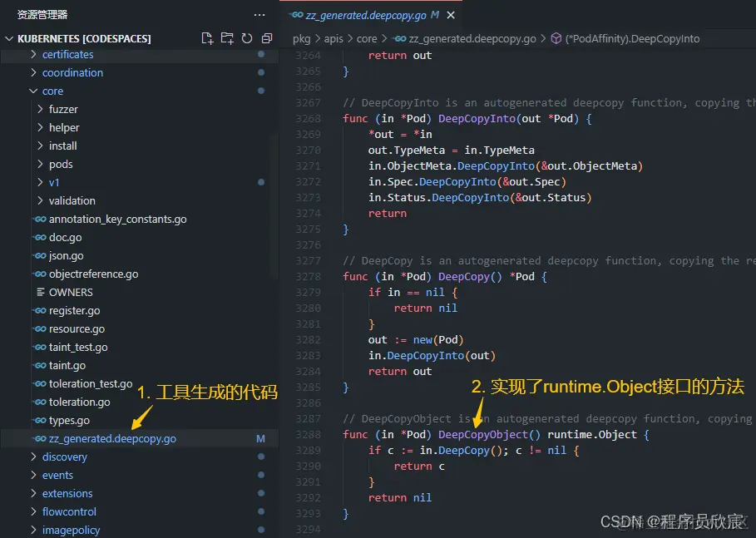This screenshot has height=538, width=756.
Task: Click the M modified badge on zz_generated.deepcopy.go row
Action: (x=260, y=439)
